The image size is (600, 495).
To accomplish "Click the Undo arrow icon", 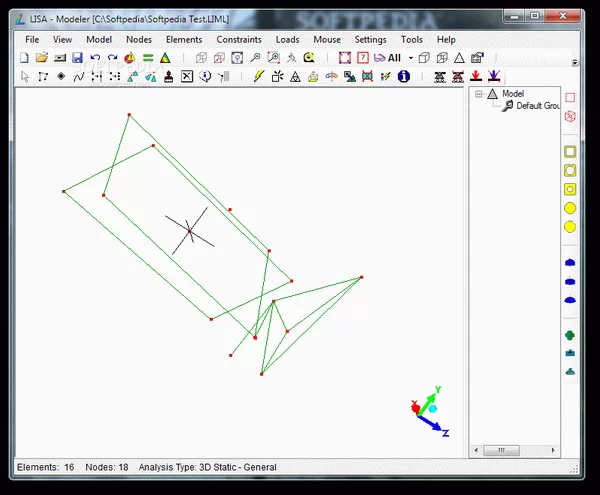I will [95, 58].
